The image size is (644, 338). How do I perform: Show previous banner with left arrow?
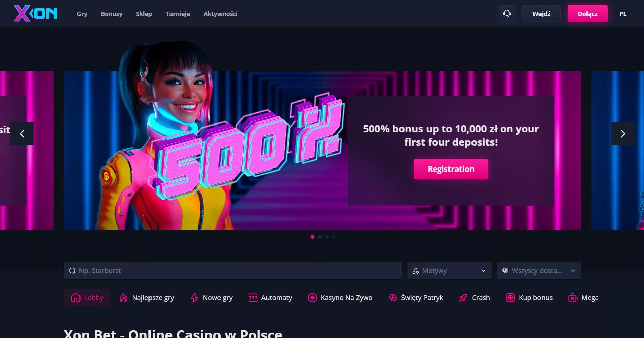point(22,134)
